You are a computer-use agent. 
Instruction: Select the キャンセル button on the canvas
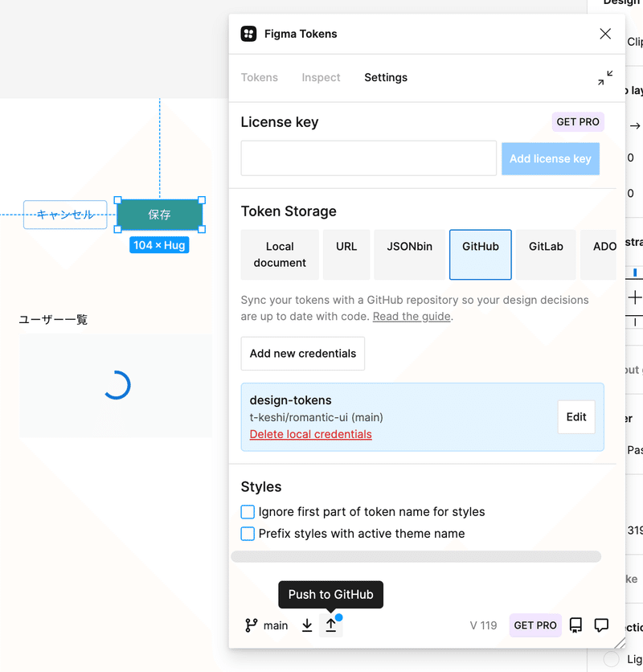(65, 215)
